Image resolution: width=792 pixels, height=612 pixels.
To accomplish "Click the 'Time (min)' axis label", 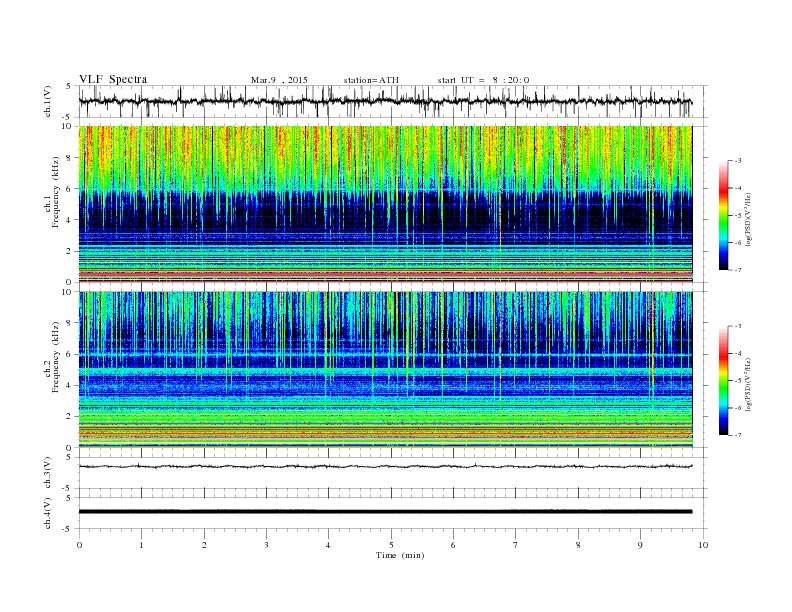I will click(400, 555).
